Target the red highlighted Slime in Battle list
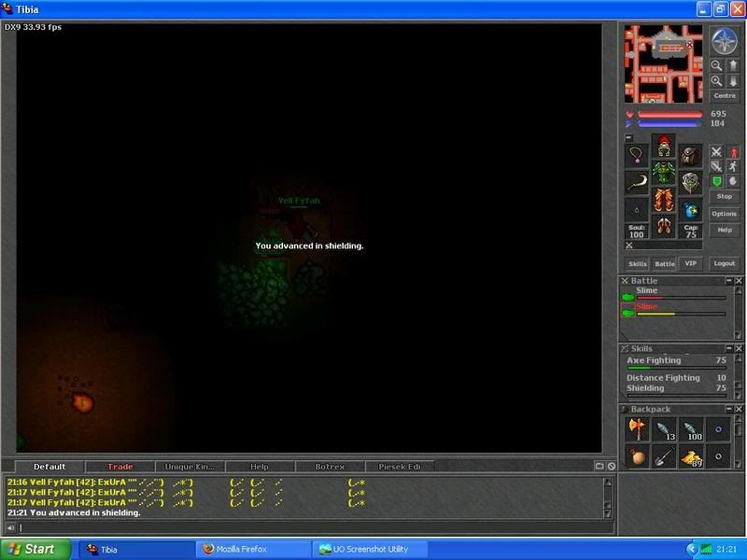The height and width of the screenshot is (560, 747). point(673,310)
